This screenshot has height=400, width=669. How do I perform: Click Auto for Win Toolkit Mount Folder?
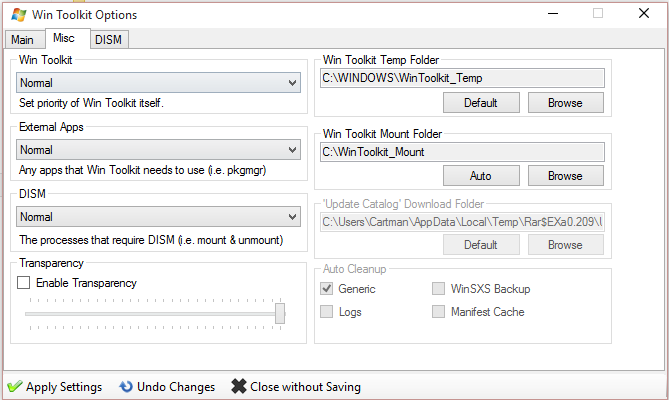[481, 176]
